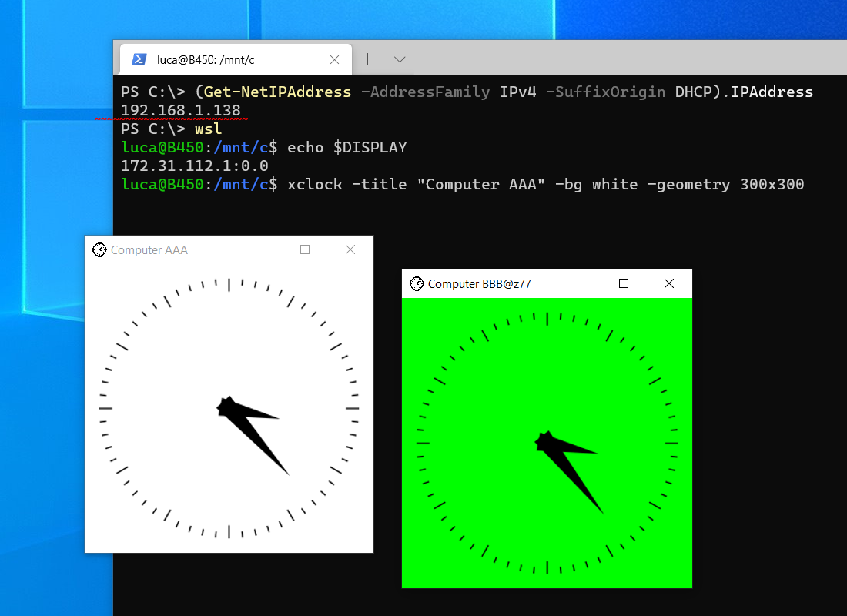Expand the terminal profile dropdown chevron
Screen dimensions: 847x616
(x=400, y=59)
